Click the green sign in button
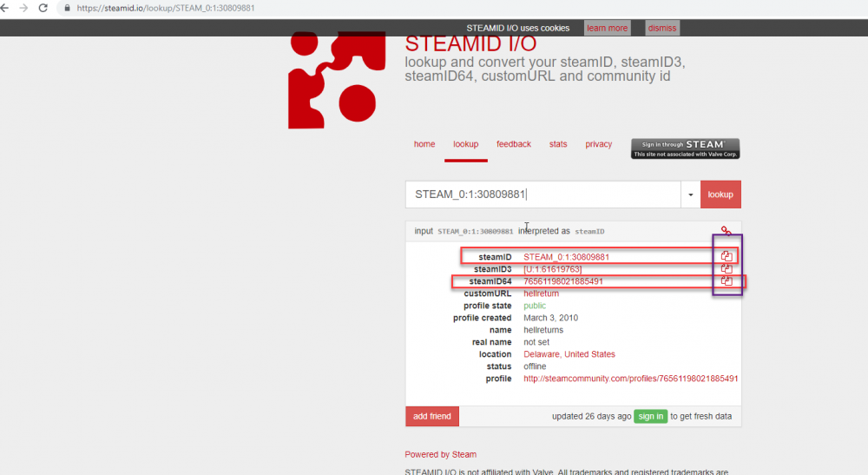 (x=650, y=416)
